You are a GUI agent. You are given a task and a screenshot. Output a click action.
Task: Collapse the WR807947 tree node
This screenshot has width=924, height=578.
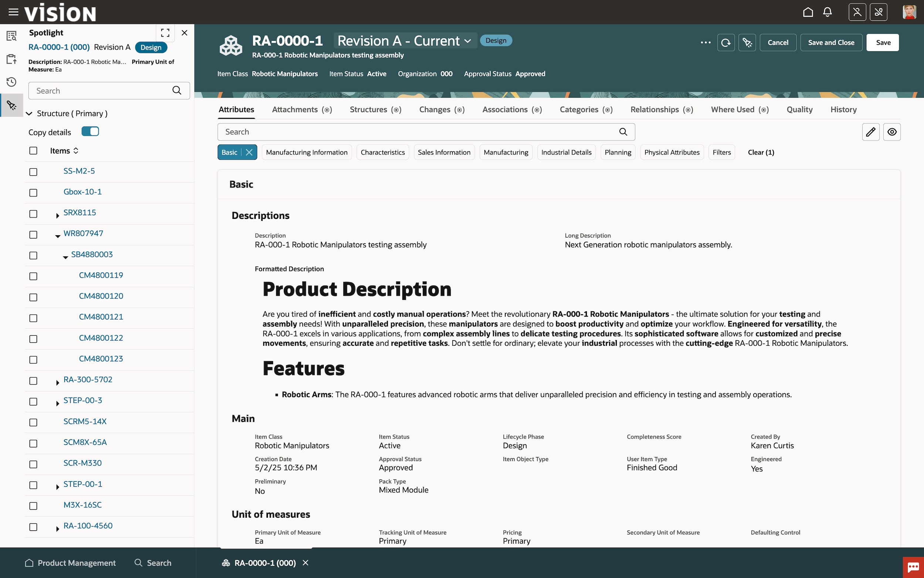point(58,236)
